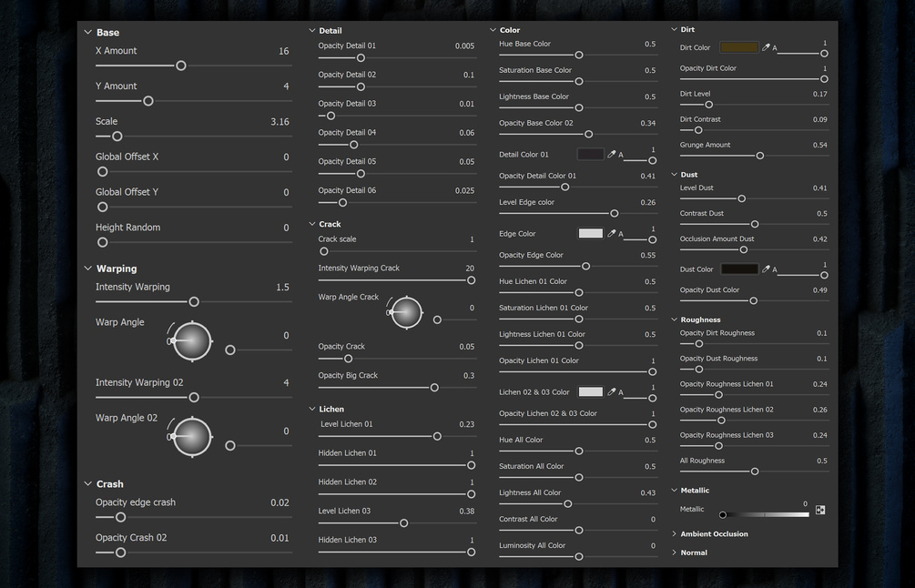The height and width of the screenshot is (588, 915).
Task: Click the Metallic gradient slider handle
Action: (723, 515)
